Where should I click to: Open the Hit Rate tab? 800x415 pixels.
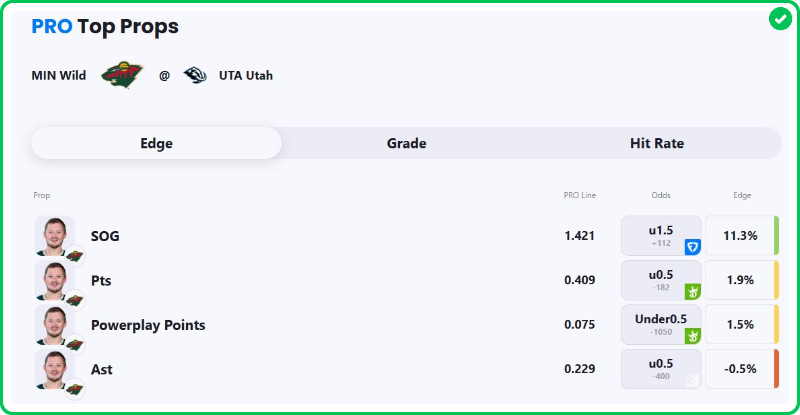(x=657, y=143)
